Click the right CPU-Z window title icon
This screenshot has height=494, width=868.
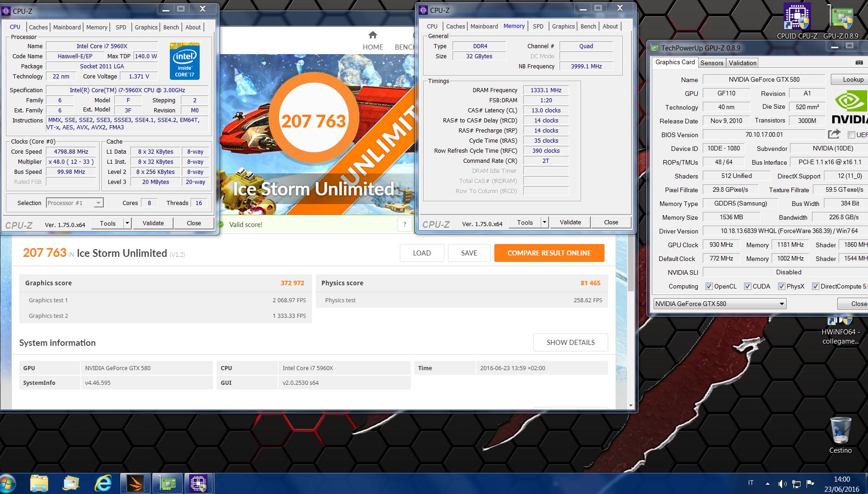pos(423,10)
